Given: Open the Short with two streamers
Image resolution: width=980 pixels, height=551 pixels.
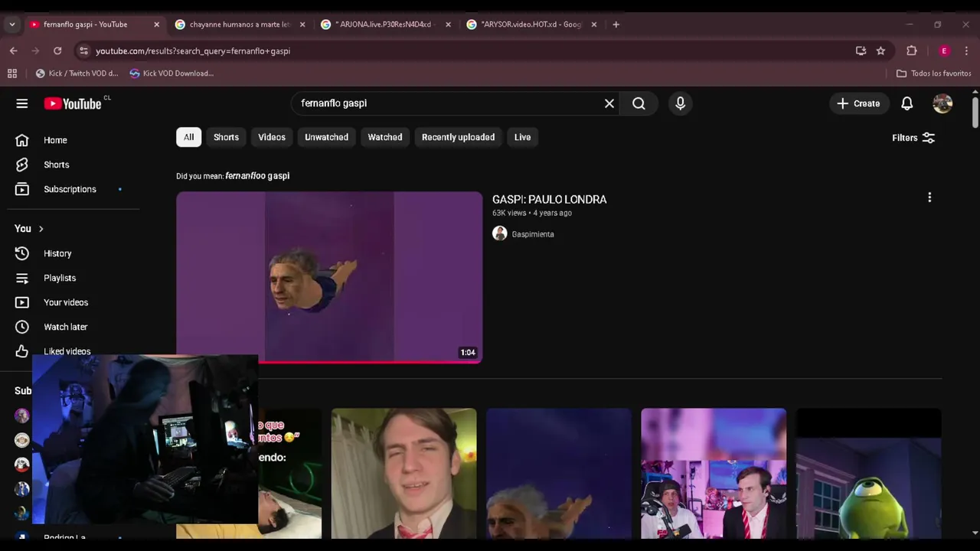Looking at the screenshot, I should (x=714, y=473).
